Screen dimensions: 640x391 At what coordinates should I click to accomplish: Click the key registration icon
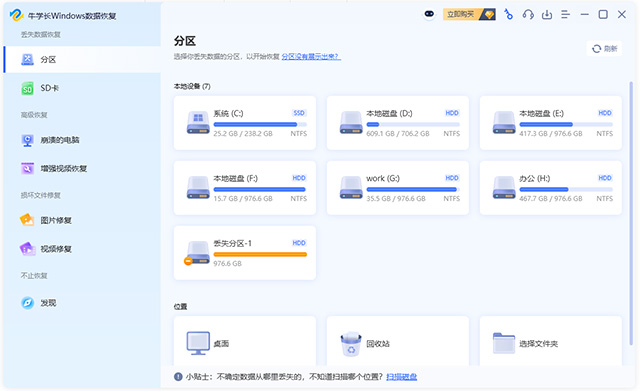[508, 15]
